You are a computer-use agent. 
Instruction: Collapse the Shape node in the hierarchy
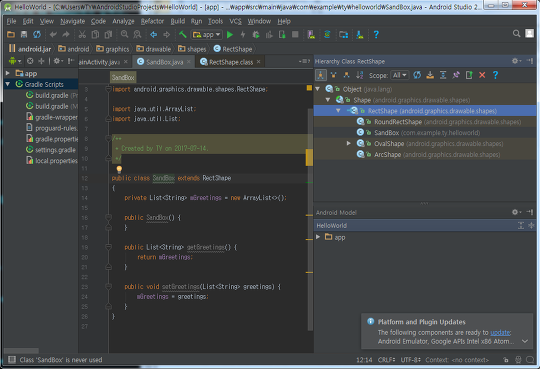pos(328,100)
